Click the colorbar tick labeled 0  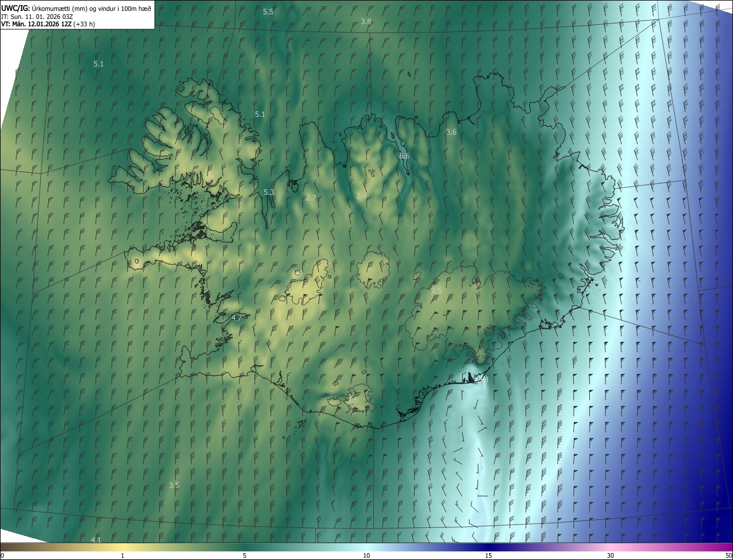point(2,555)
